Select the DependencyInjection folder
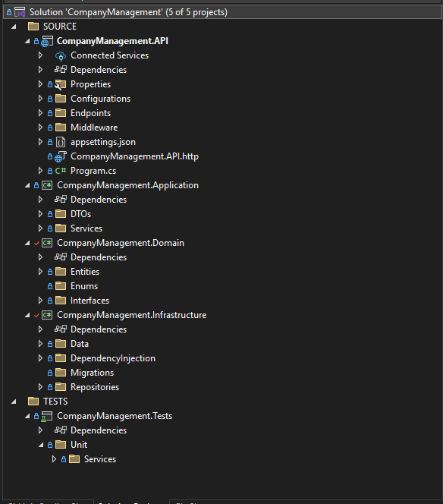 (x=113, y=358)
